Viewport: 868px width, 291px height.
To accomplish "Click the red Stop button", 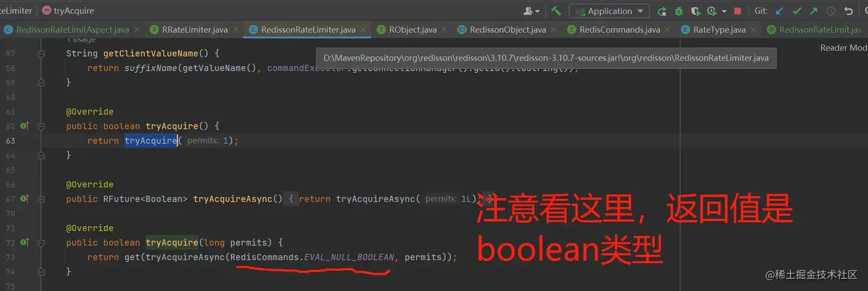I will click(738, 11).
